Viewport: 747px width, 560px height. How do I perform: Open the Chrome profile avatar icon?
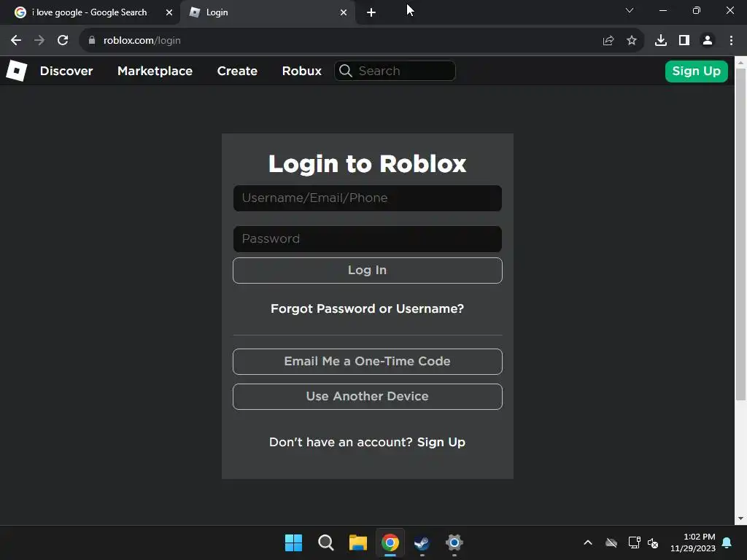708,41
